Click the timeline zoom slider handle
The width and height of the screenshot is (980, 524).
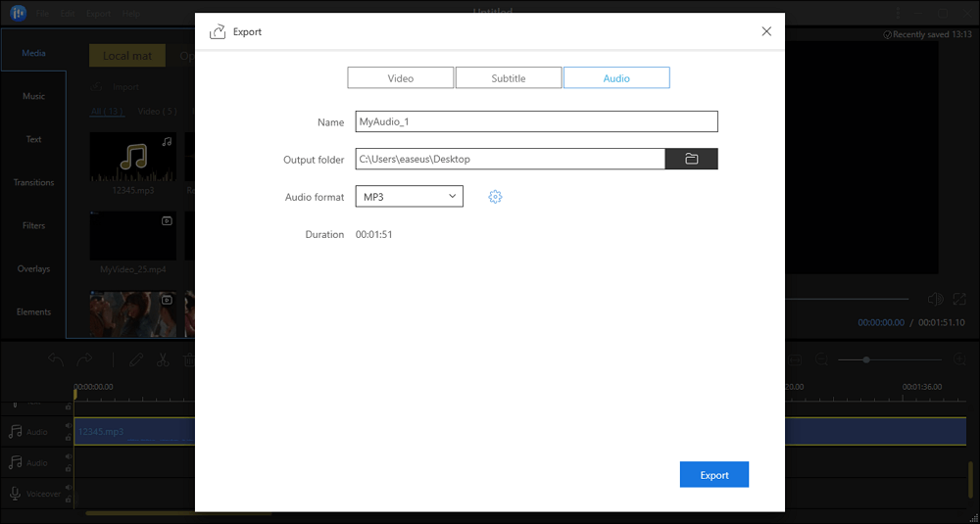tap(866, 360)
